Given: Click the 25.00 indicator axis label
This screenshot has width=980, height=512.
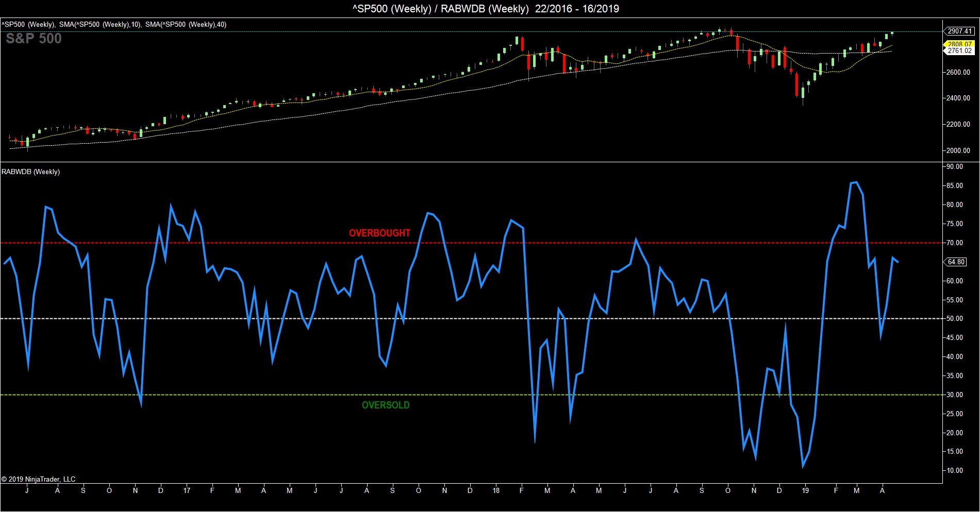Looking at the screenshot, I should [x=955, y=414].
